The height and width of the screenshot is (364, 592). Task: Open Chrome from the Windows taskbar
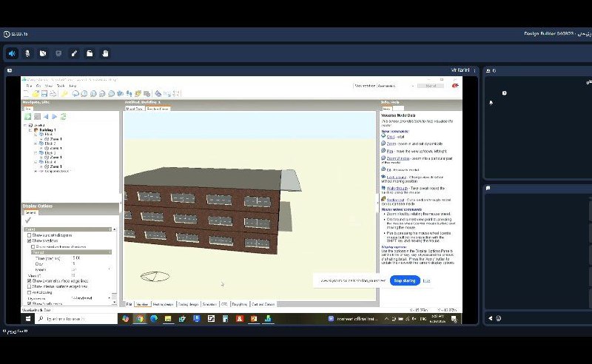click(x=140, y=319)
